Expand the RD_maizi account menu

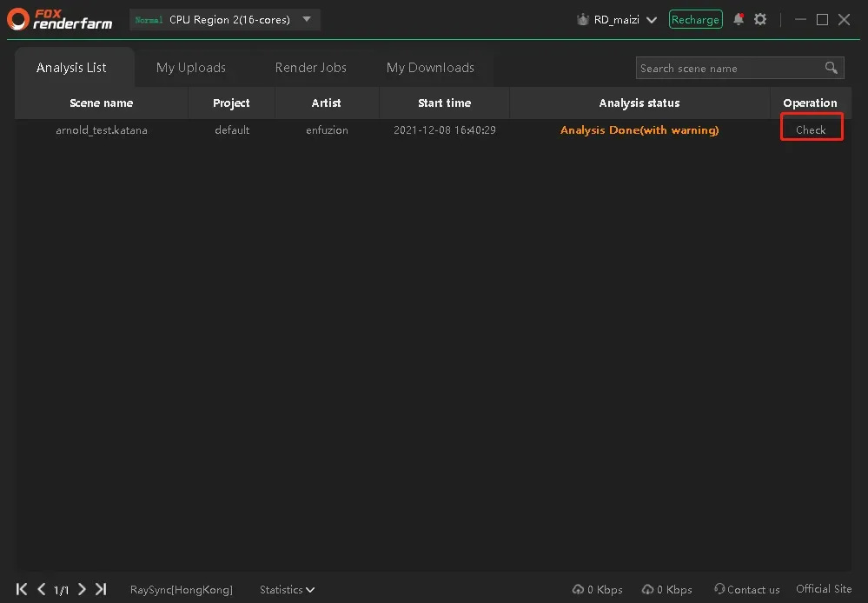tap(652, 20)
